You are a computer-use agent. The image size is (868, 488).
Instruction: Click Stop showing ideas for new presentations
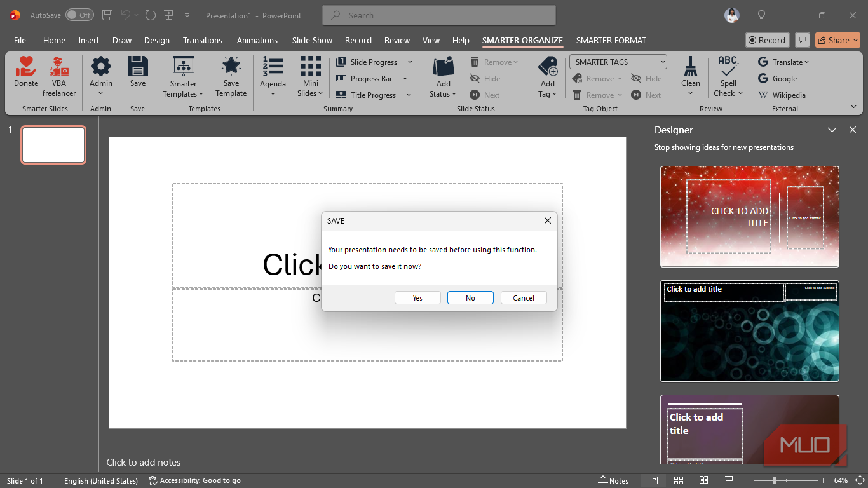point(724,147)
